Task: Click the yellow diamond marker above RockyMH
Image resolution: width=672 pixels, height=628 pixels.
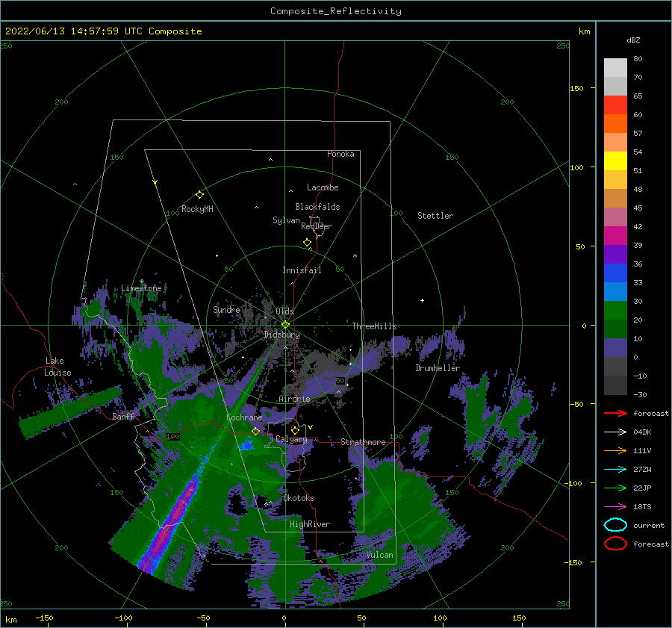Action: click(199, 195)
